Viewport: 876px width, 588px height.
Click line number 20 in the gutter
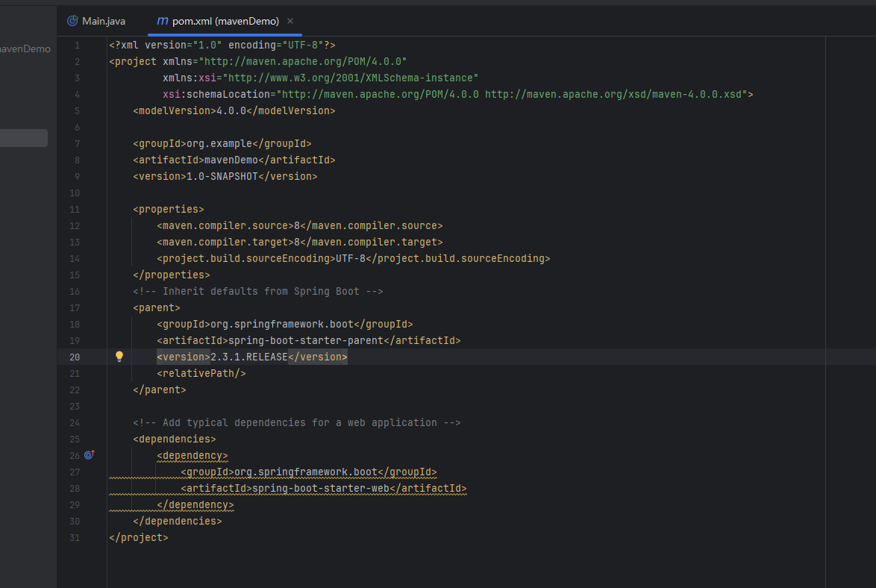(x=75, y=357)
